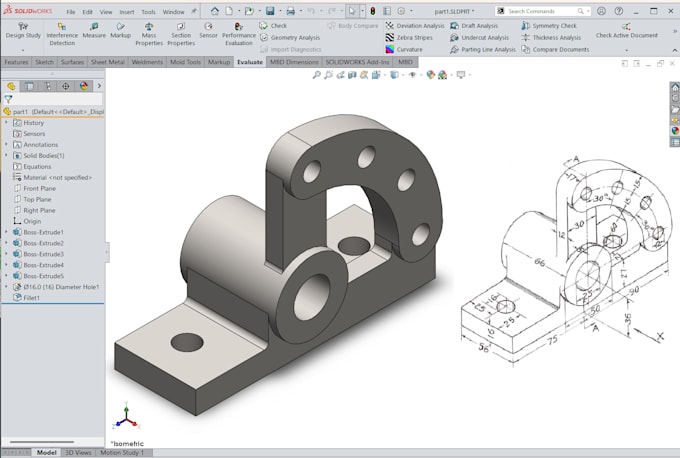
Task: Expand the Annotations node
Action: 6,144
